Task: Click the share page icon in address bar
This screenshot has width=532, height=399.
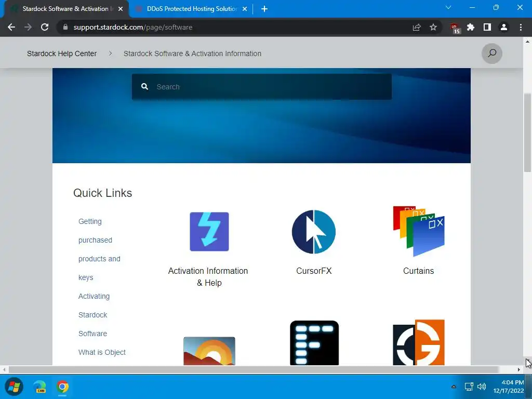Action: point(417,27)
